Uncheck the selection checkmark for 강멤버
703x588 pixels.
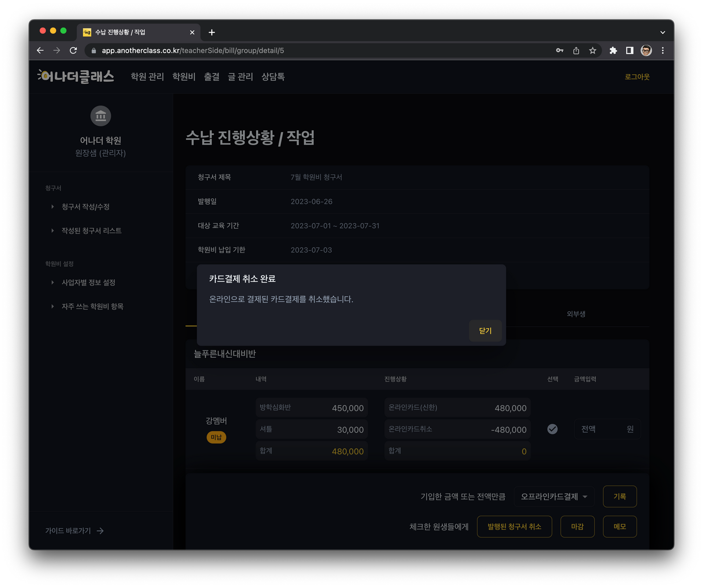click(552, 429)
